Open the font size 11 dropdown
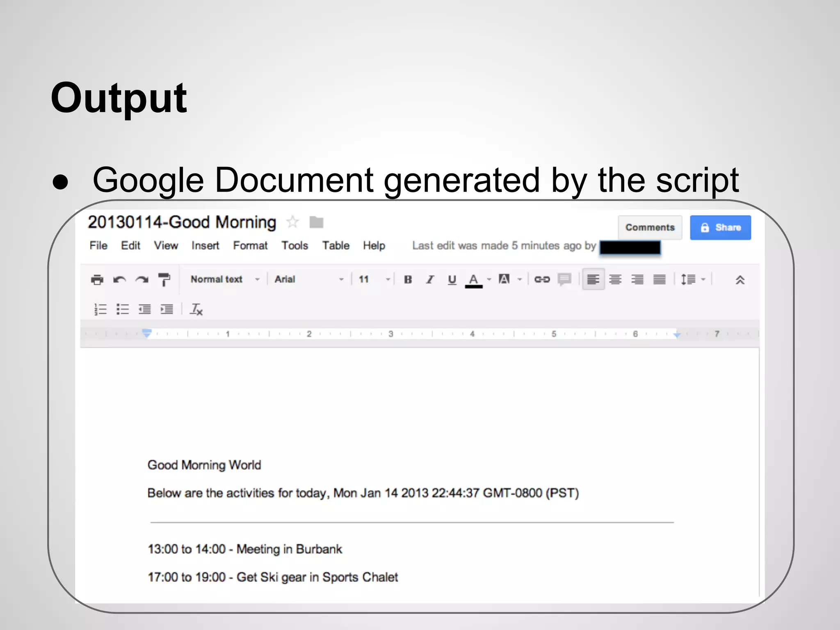The height and width of the screenshot is (630, 840). coord(374,279)
